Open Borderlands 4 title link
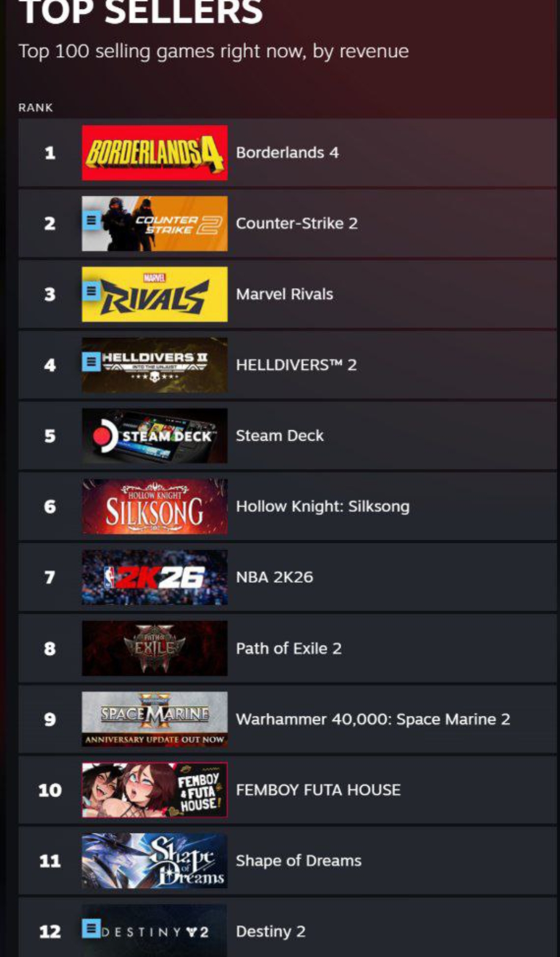 coord(287,153)
